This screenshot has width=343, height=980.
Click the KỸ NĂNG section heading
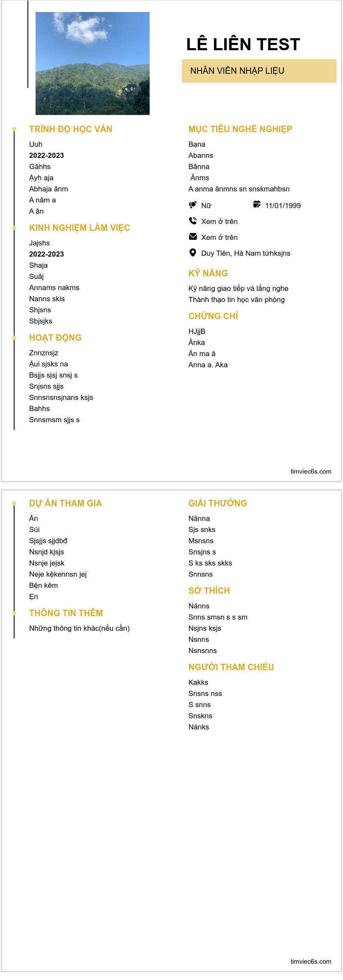[x=208, y=273]
